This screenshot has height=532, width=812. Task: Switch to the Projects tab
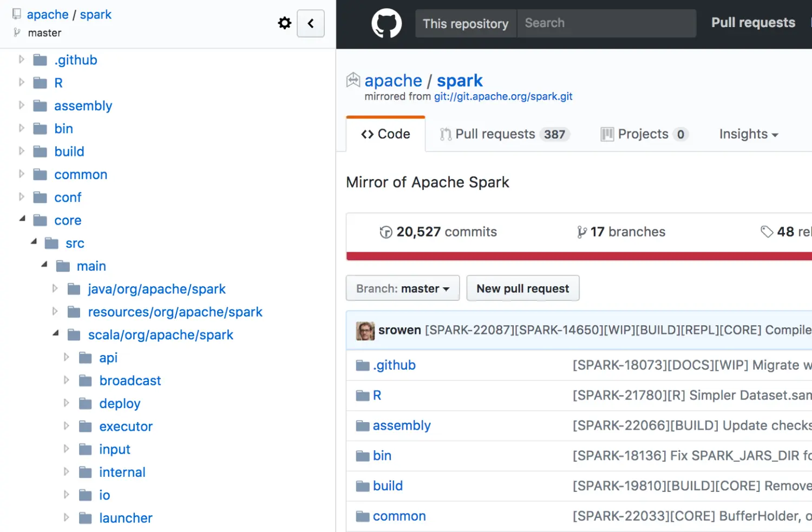644,134
